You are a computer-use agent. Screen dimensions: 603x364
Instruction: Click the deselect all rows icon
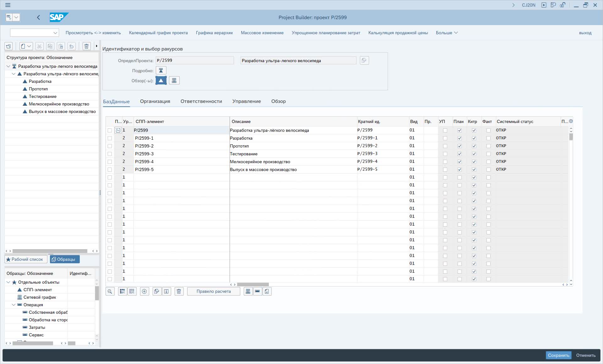coord(132,292)
